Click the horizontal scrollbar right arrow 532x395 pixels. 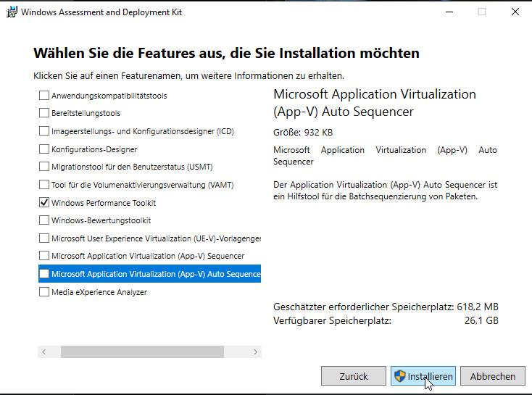coord(254,352)
